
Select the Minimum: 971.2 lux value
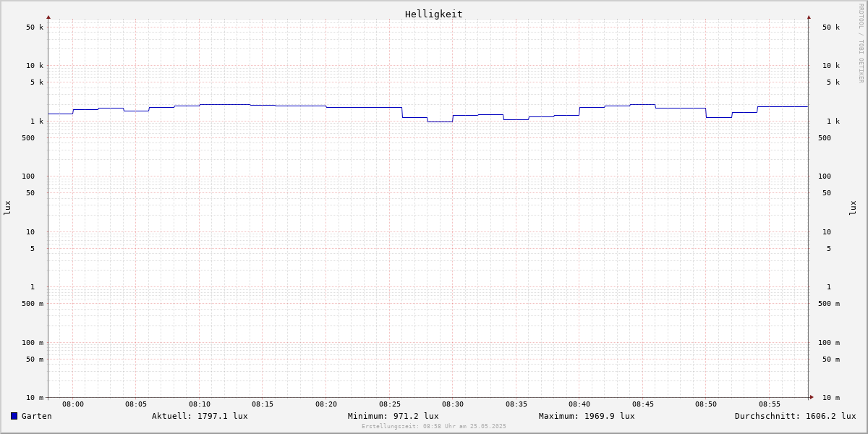pyautogui.click(x=393, y=416)
